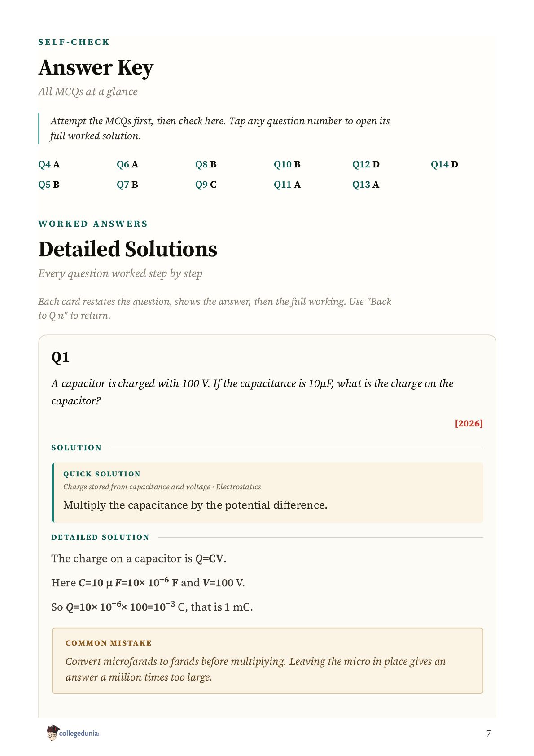Click the Answer Key heading

(96, 68)
